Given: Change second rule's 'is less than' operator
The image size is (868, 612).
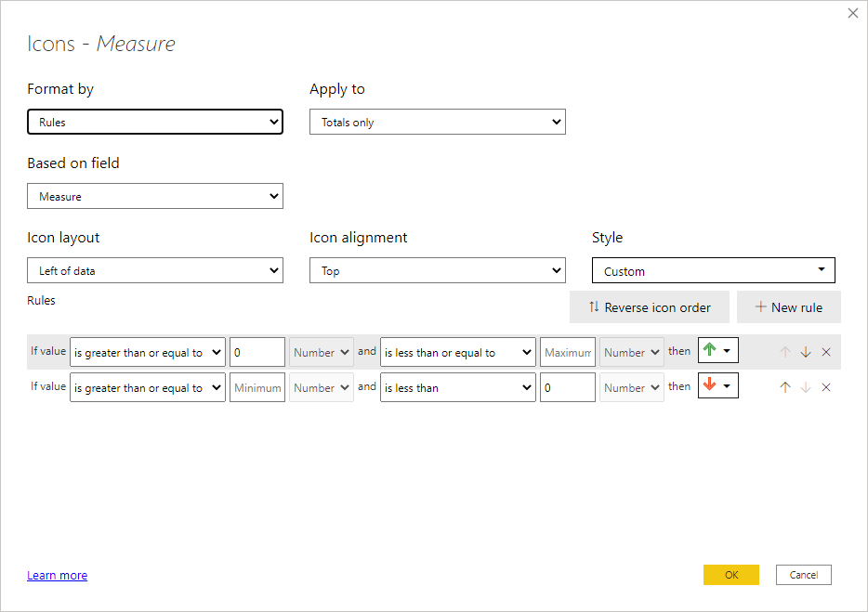Looking at the screenshot, I should click(x=458, y=387).
